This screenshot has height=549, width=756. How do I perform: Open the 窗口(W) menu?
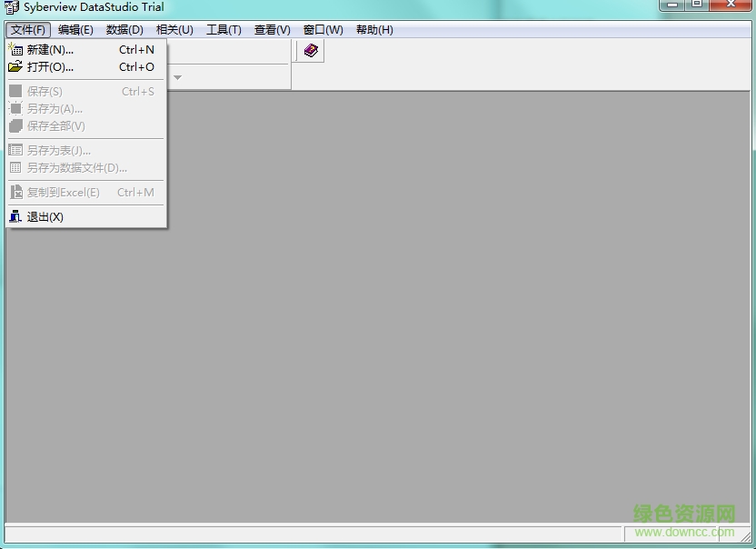(x=323, y=29)
